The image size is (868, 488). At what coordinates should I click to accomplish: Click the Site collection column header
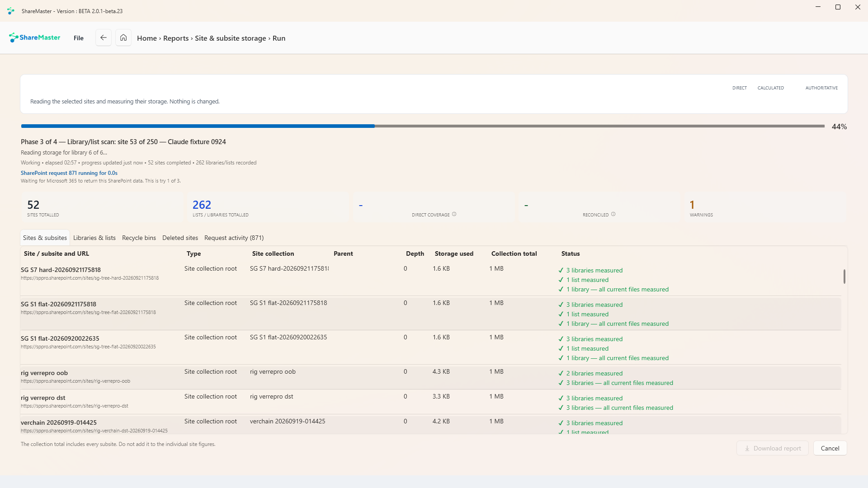(273, 253)
